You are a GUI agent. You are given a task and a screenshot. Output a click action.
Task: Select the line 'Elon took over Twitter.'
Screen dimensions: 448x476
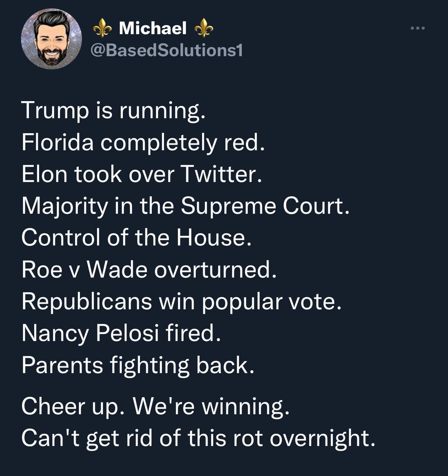click(142, 174)
